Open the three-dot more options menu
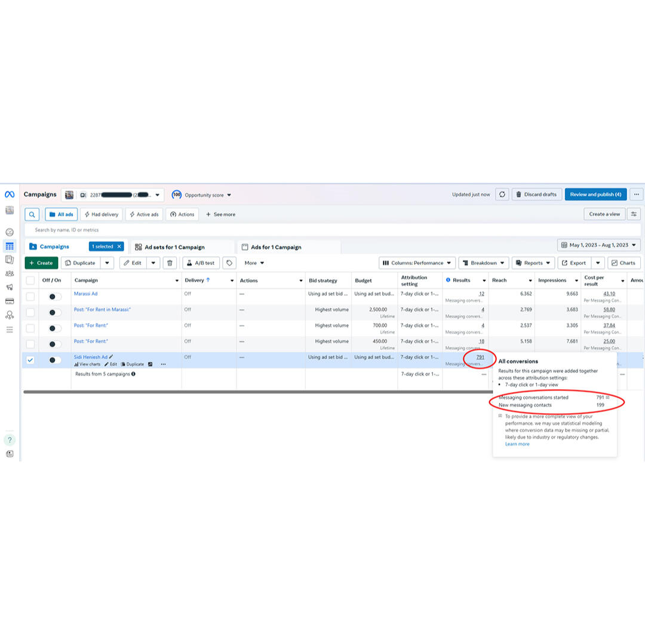The image size is (645, 644). tap(636, 195)
